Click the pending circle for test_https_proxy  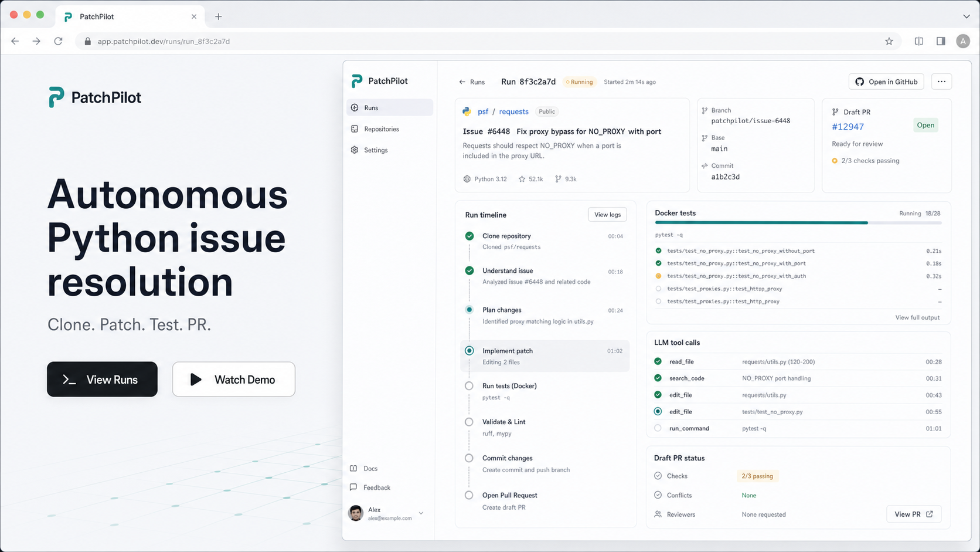[x=658, y=289]
